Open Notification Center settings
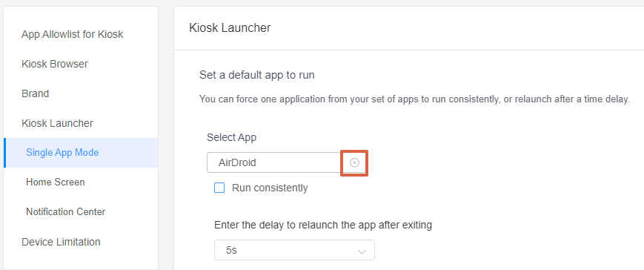Viewport: 644px width, 270px height. [x=66, y=211]
